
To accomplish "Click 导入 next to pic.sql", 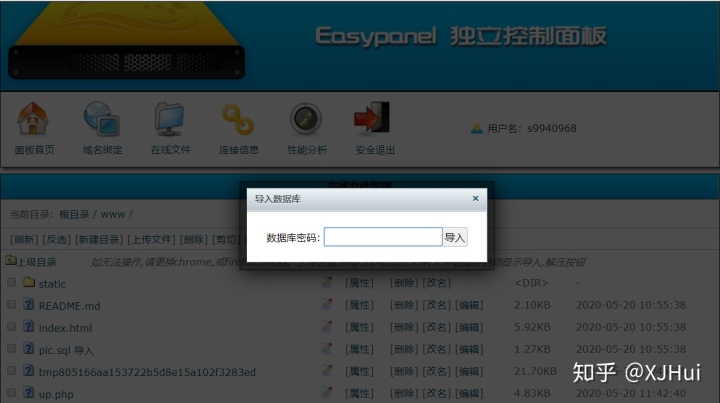I will pos(84,351).
